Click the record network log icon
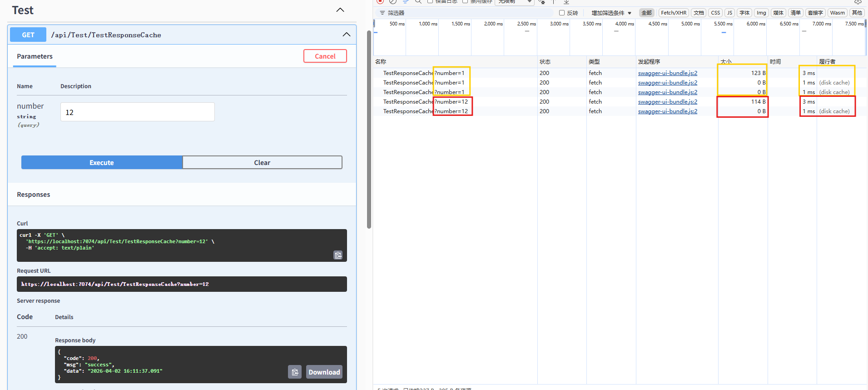Screen dimensions: 868x390 (x=380, y=2)
